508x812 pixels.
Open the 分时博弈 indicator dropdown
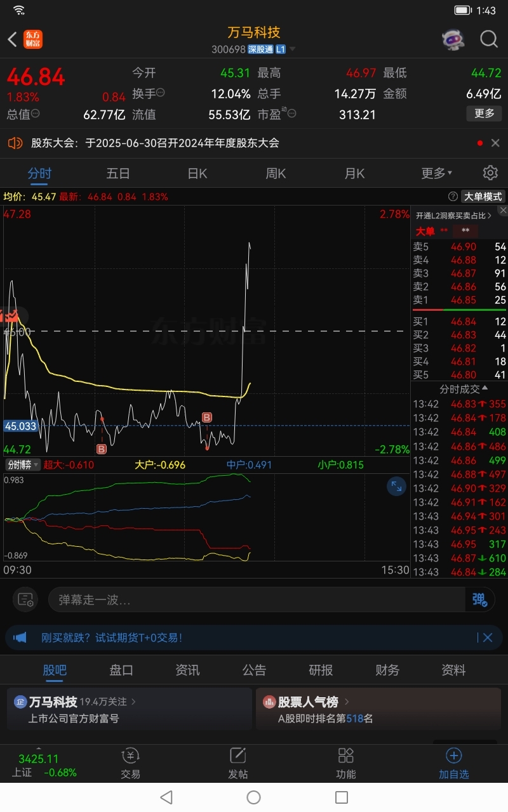[x=23, y=465]
